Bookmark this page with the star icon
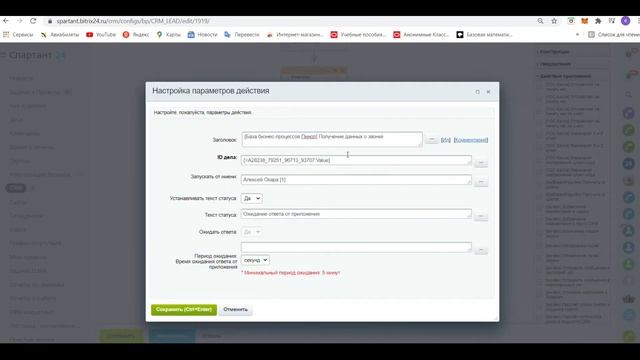 point(554,21)
